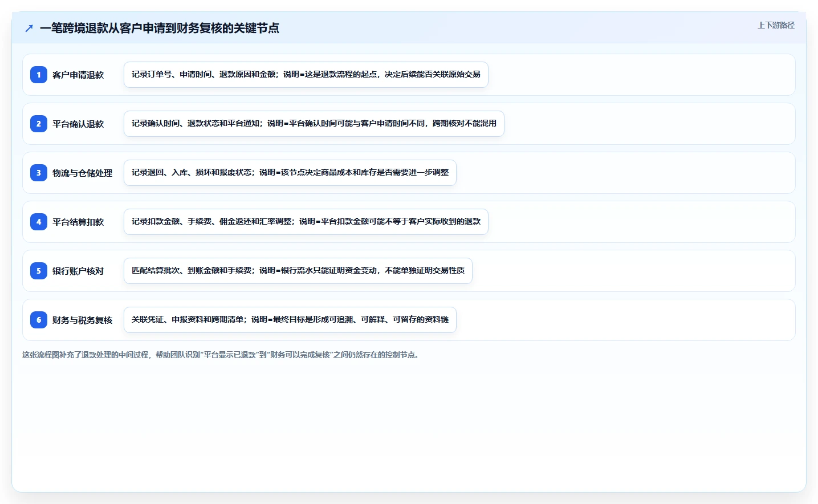Click step number 3 badge
Image resolution: width=818 pixels, height=504 pixels.
point(39,173)
